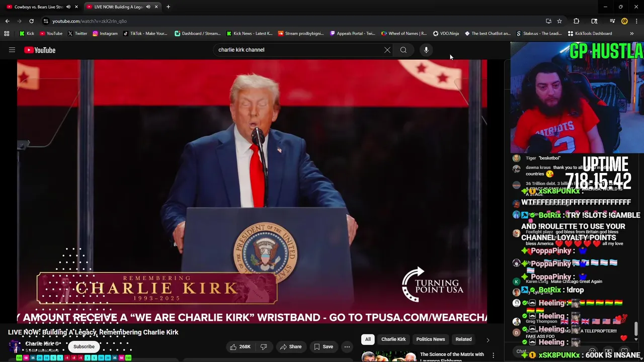Open The Science of the Matrix video thumbnail
This screenshot has width=644, height=362.
[x=389, y=356]
